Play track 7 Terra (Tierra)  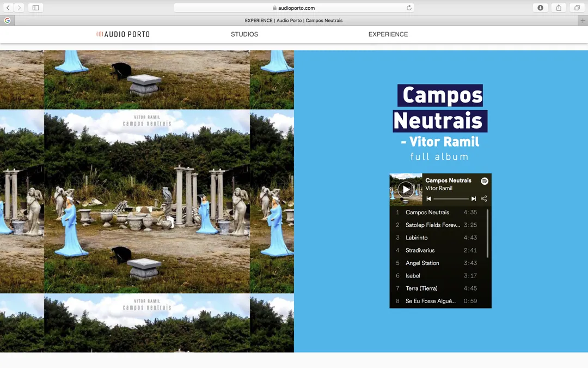click(440, 288)
